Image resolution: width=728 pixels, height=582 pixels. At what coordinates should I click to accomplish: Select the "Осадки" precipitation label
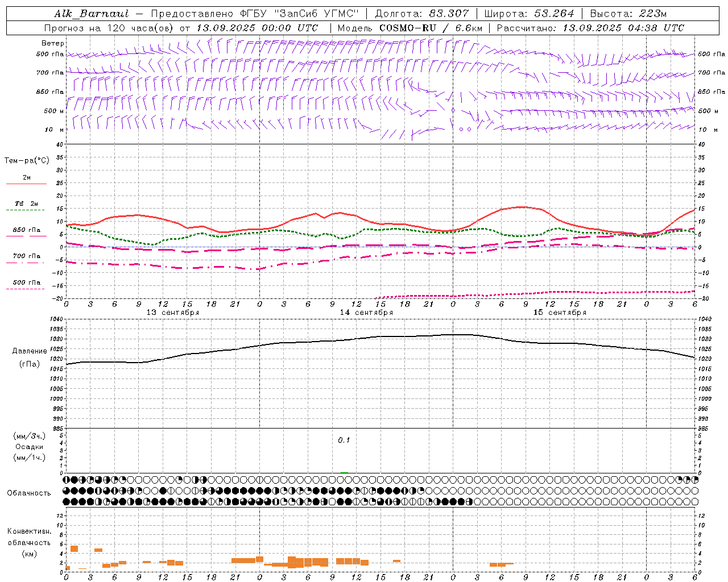tap(30, 447)
